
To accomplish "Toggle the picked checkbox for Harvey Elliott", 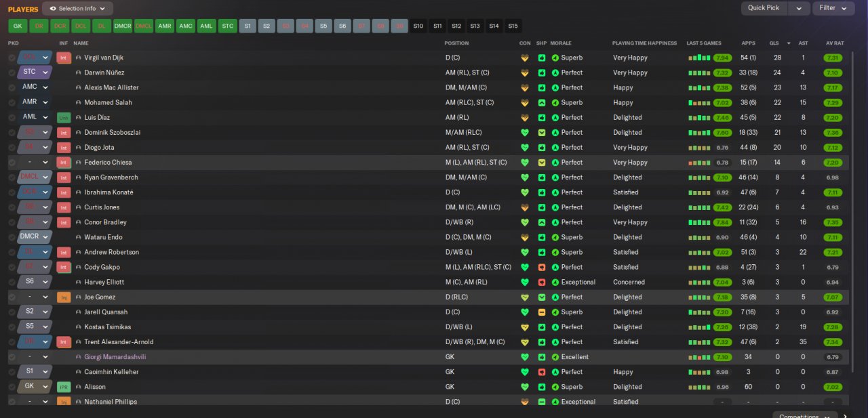I will click(x=12, y=282).
